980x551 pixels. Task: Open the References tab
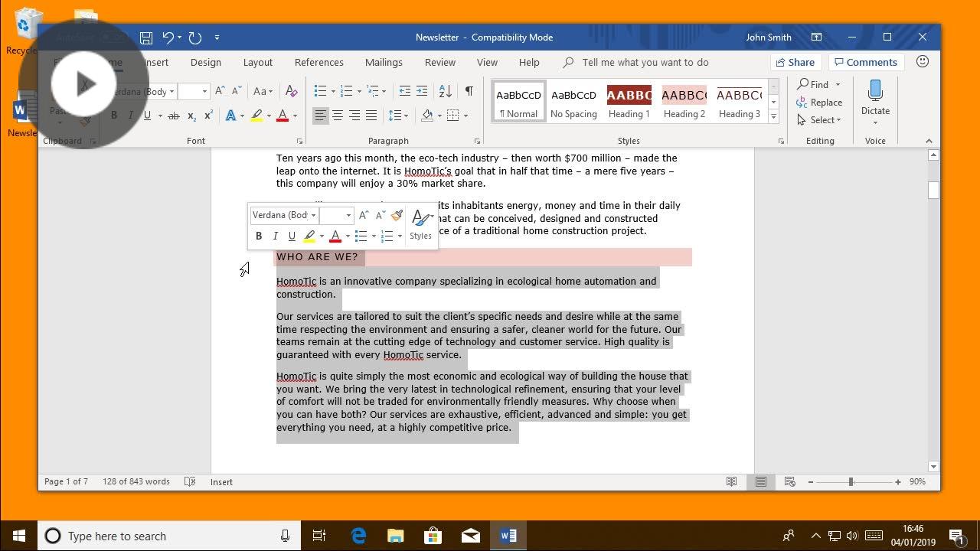pos(319,63)
